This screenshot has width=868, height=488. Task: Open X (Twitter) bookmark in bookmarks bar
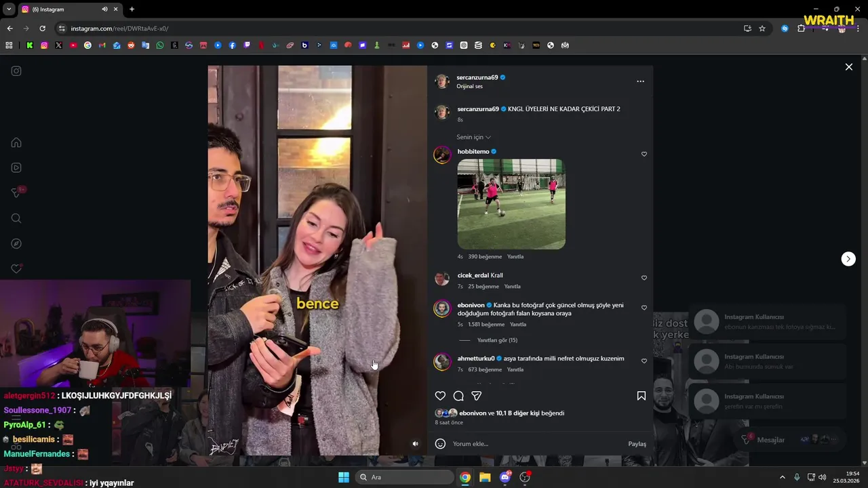pos(58,45)
